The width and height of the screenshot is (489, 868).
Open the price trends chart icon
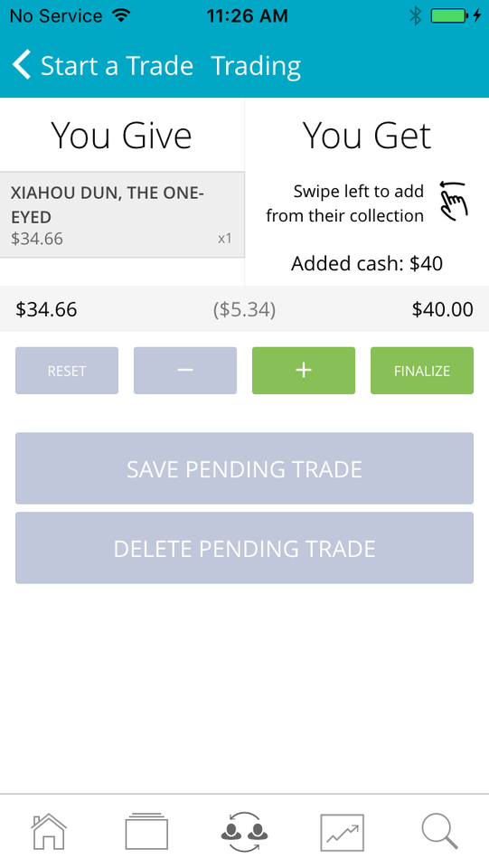pyautogui.click(x=343, y=832)
